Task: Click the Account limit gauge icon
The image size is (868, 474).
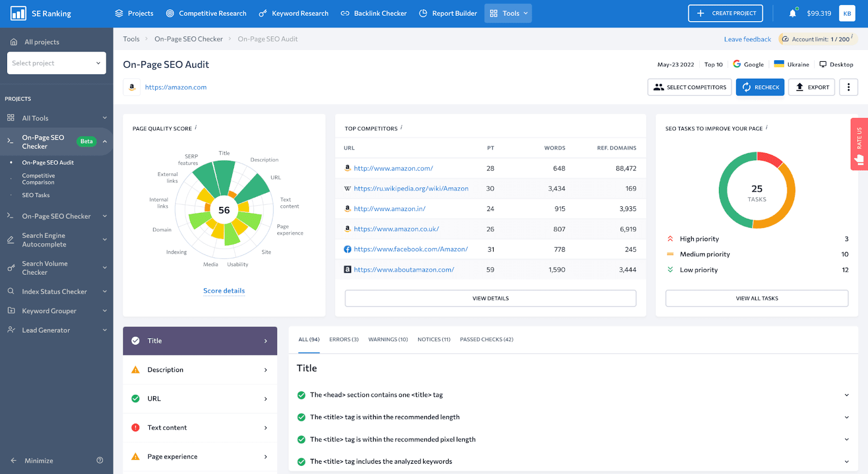Action: point(785,39)
